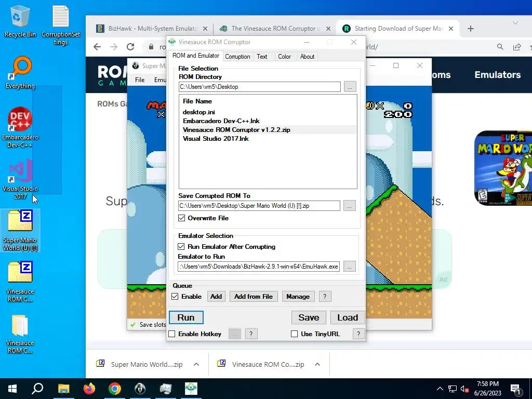Open Chrome page zoom/search magnifier icon
This screenshot has height=399, width=532.
tap(500, 47)
